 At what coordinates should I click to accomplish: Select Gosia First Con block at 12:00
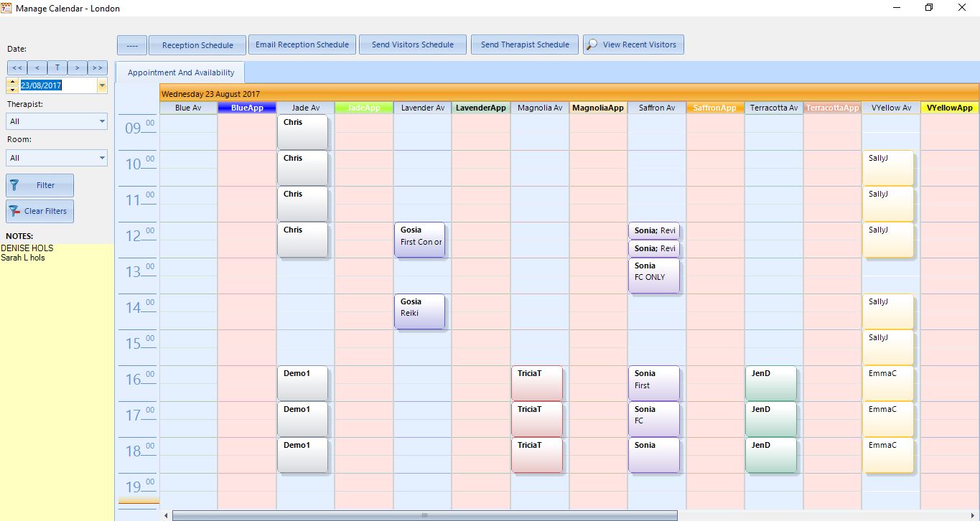pos(419,240)
